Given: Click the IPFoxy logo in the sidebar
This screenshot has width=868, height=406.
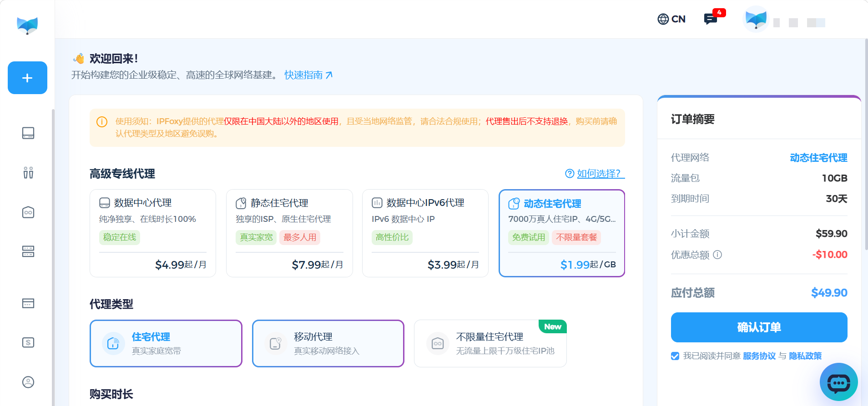Looking at the screenshot, I should coord(27,25).
